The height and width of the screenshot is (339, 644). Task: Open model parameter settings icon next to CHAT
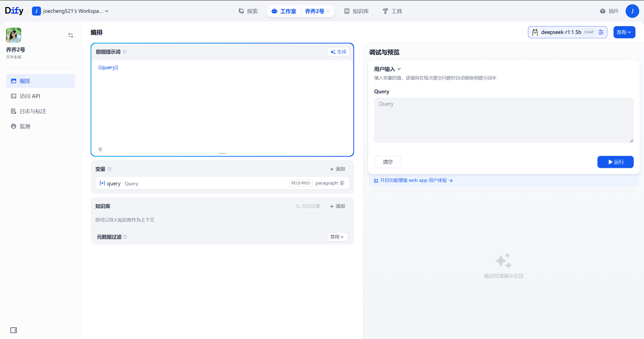click(x=601, y=32)
